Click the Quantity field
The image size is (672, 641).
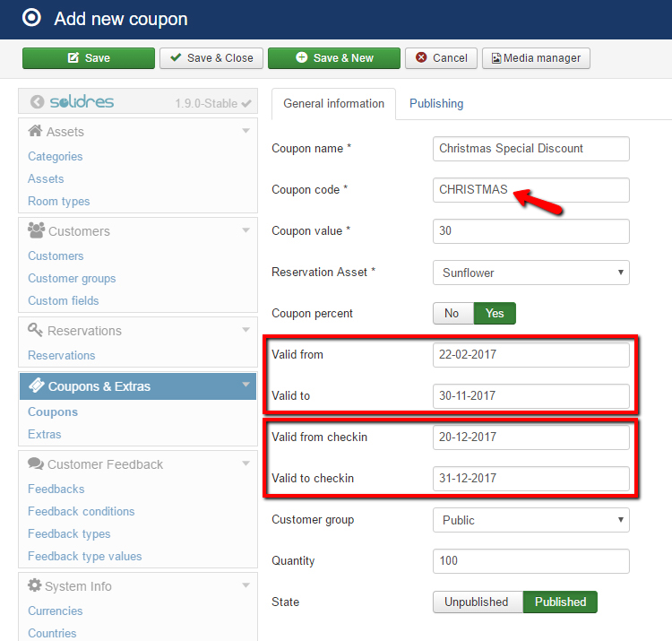click(x=531, y=561)
